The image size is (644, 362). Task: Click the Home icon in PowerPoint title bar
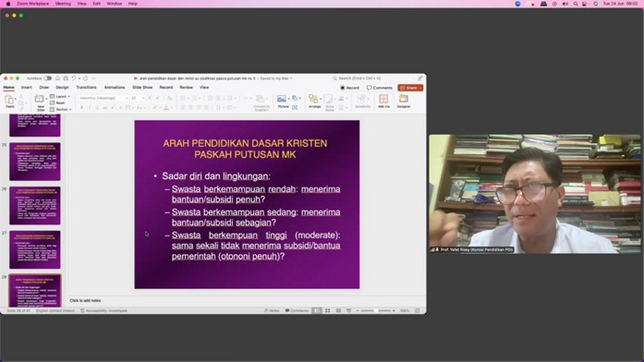(57, 78)
